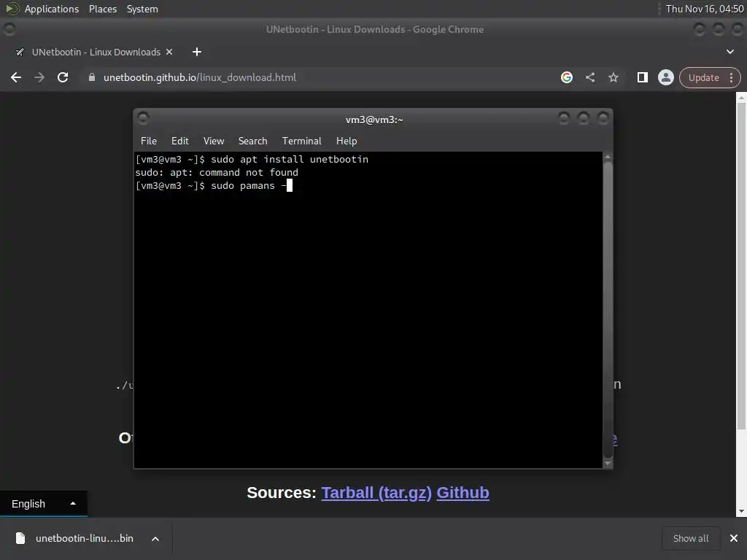Open Chrome's three-dot menu
This screenshot has height=560, width=747.
click(x=731, y=77)
